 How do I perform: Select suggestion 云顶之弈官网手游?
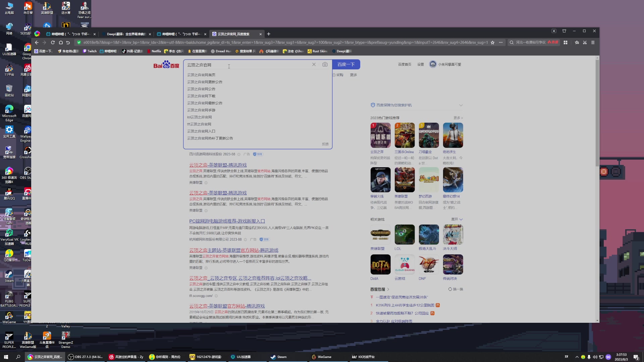pos(201,110)
